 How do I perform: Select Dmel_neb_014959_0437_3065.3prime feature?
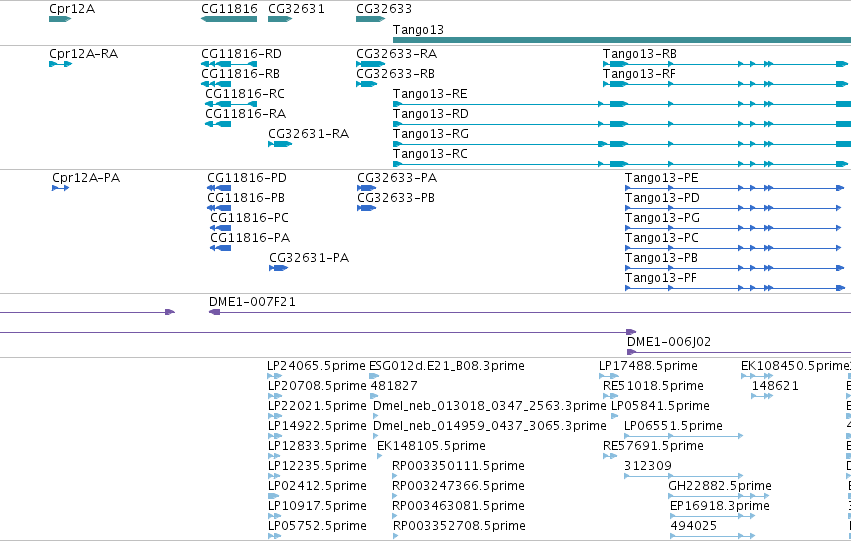(489, 427)
